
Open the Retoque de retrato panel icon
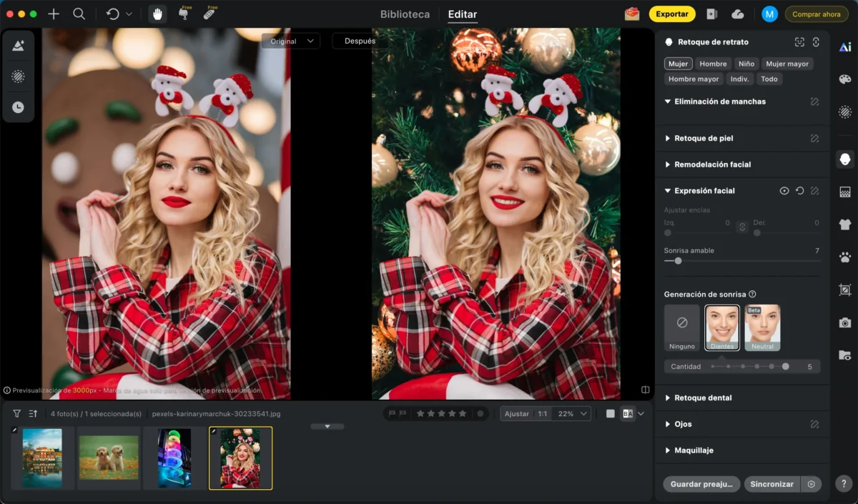(x=844, y=159)
